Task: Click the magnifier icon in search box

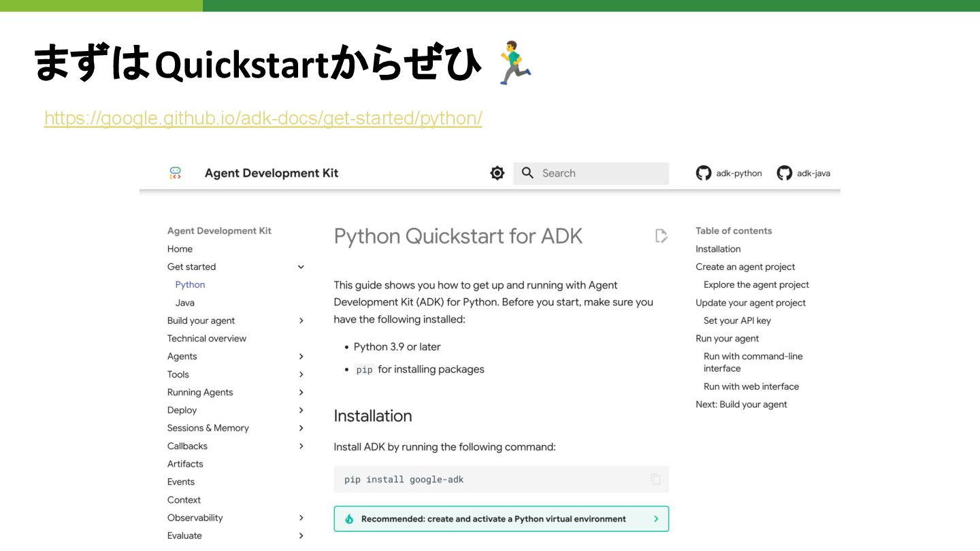Action: [x=527, y=173]
